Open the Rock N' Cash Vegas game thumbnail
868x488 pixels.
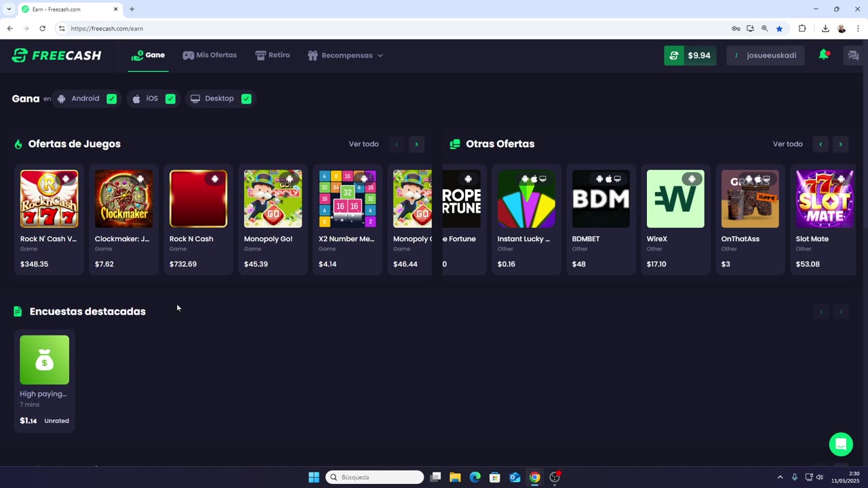point(49,199)
